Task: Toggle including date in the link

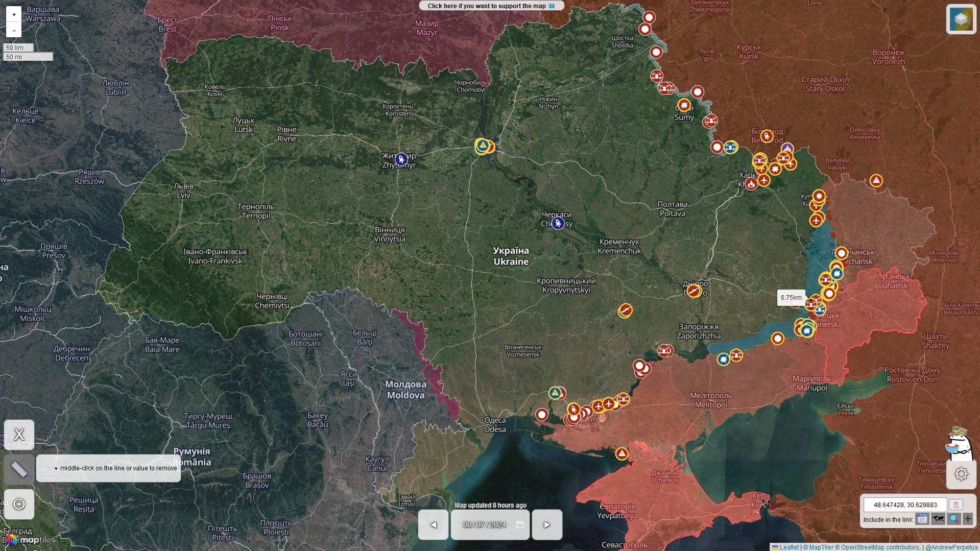Action: point(922,519)
